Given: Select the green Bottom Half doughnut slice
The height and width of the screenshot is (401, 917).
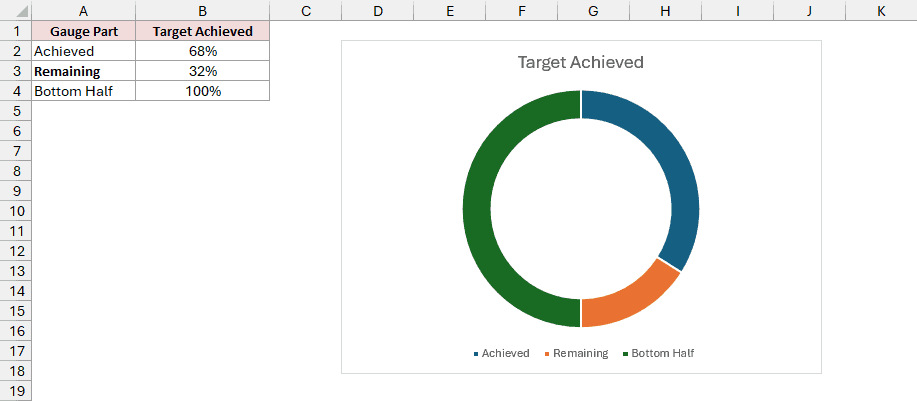Looking at the screenshot, I should (477, 209).
